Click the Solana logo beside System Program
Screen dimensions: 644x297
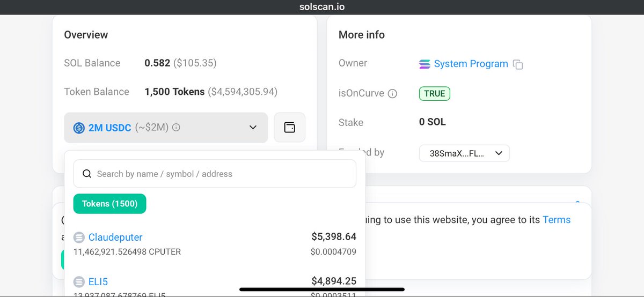pos(425,64)
